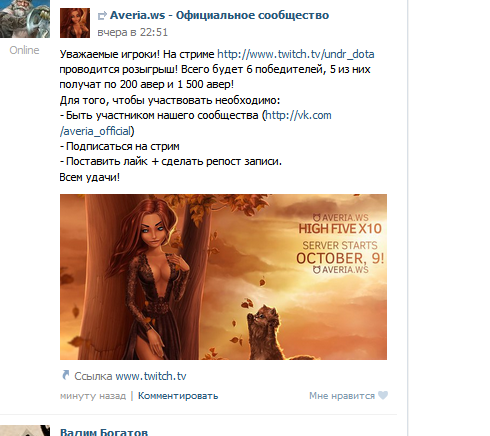
Task: Enlarge the autumn HIGH FIVE X10 banner image
Action: (223, 277)
